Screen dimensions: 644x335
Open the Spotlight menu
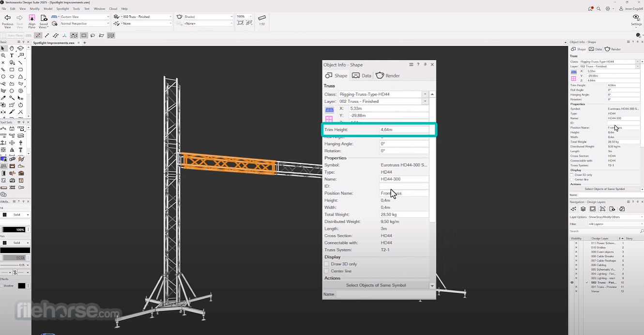point(62,9)
